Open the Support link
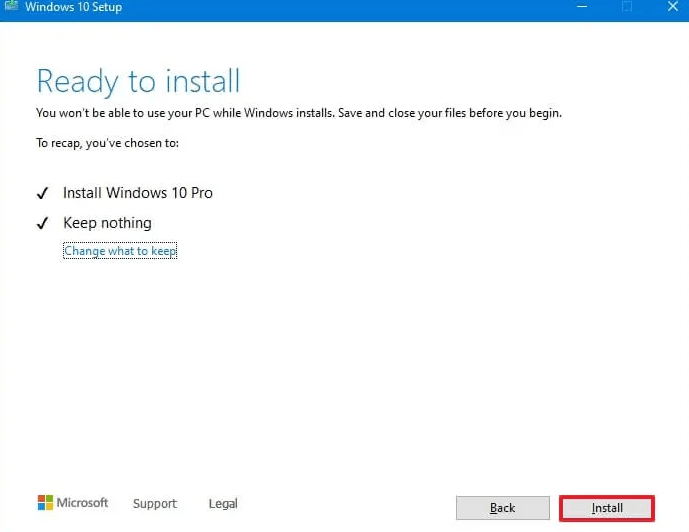The width and height of the screenshot is (689, 532). [155, 503]
